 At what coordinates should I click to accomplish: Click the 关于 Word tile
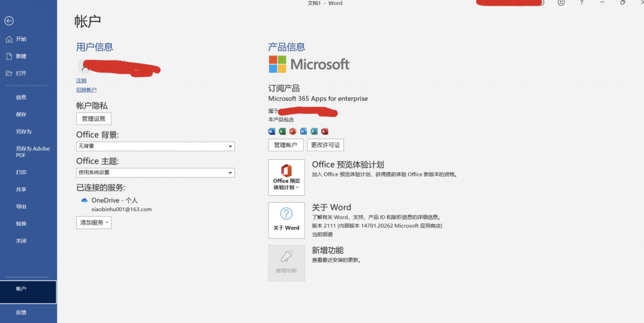(287, 220)
